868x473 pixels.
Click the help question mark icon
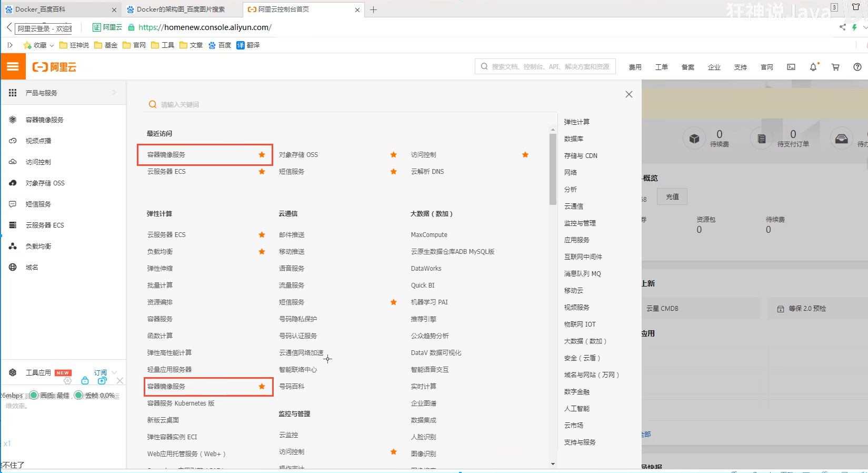(857, 67)
